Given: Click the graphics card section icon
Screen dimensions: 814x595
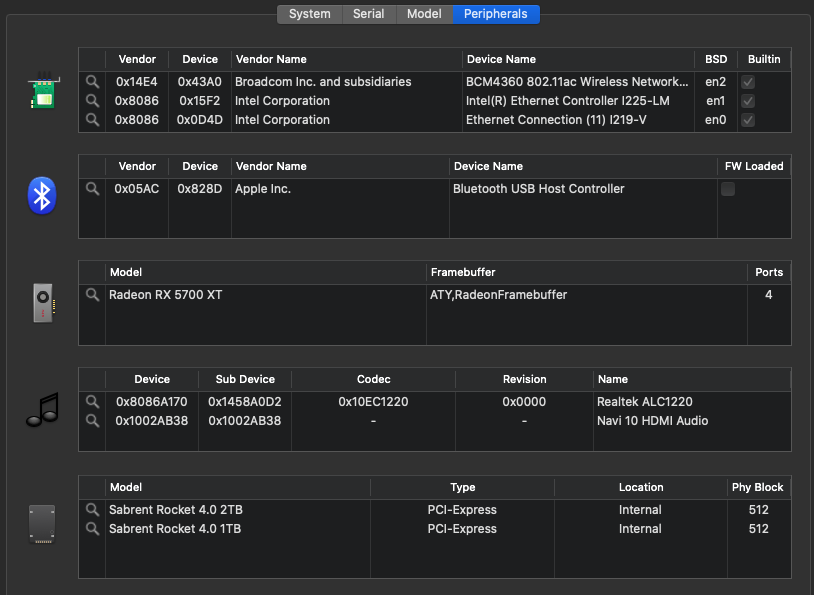Looking at the screenshot, I should (41, 303).
